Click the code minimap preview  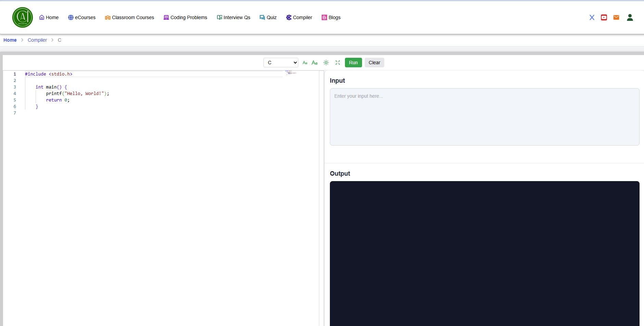click(x=291, y=73)
